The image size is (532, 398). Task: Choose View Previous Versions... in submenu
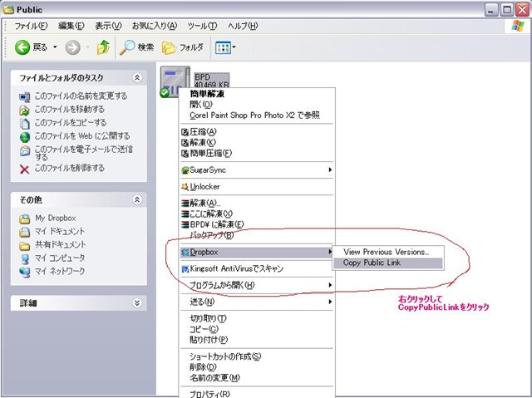pos(388,253)
